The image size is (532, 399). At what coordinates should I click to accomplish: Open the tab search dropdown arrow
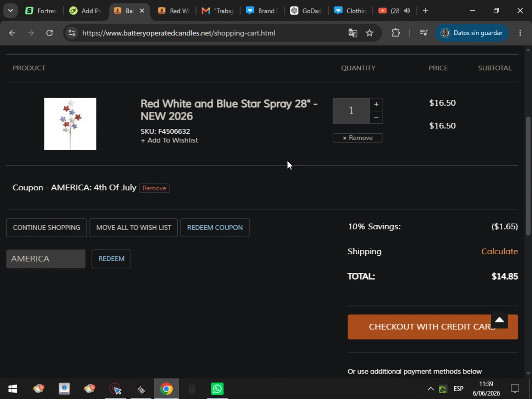coord(11,11)
